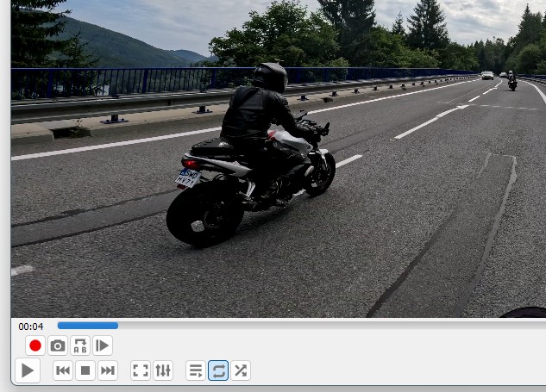This screenshot has height=392, width=546.
Task: Click the blue bridge railing in video
Action: pos(129,82)
